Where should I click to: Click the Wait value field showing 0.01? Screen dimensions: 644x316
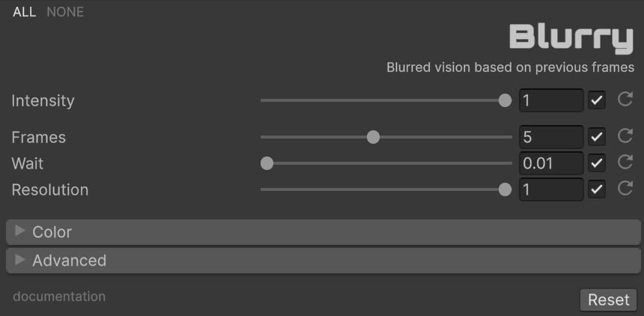pyautogui.click(x=550, y=162)
